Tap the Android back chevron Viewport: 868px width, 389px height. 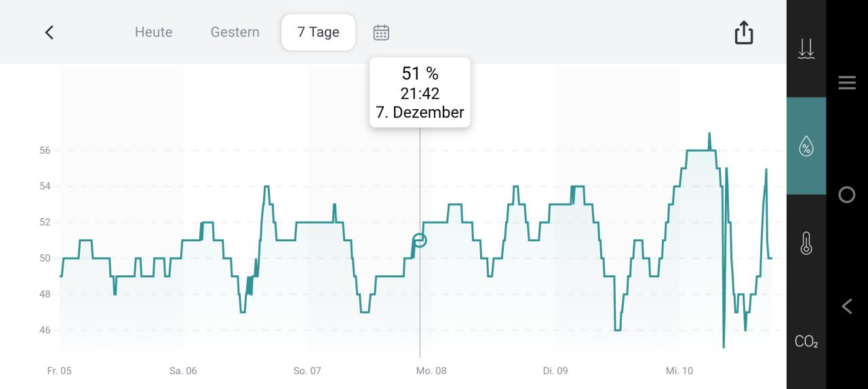pos(846,306)
